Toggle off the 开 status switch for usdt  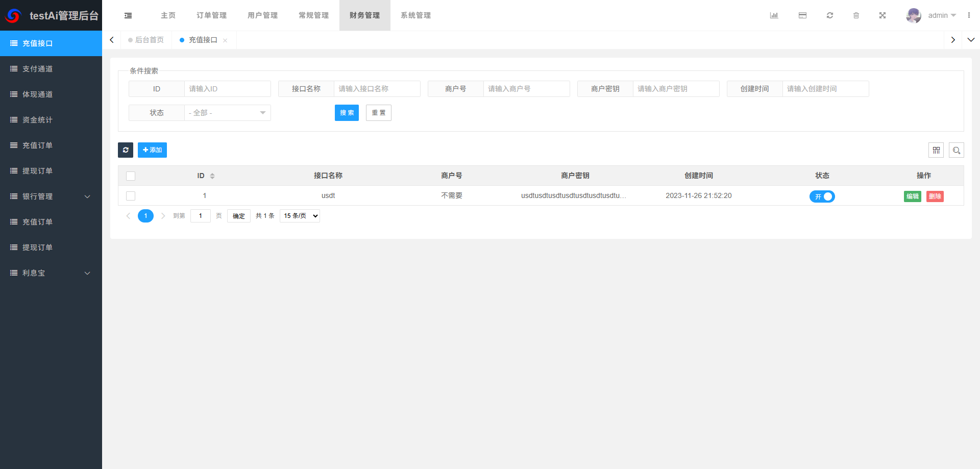click(822, 196)
